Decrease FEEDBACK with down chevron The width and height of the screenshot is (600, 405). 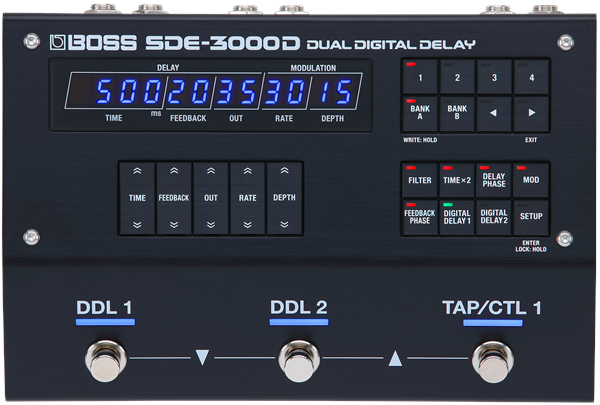click(174, 225)
